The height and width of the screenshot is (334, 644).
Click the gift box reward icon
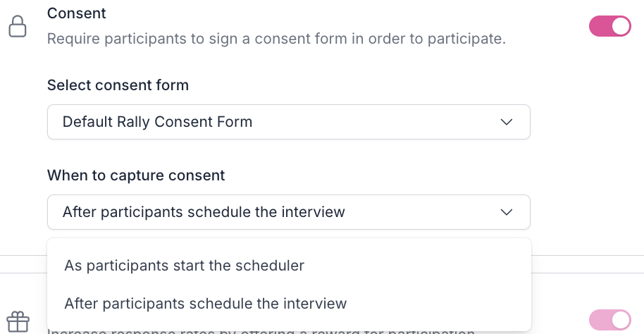pyautogui.click(x=18, y=322)
